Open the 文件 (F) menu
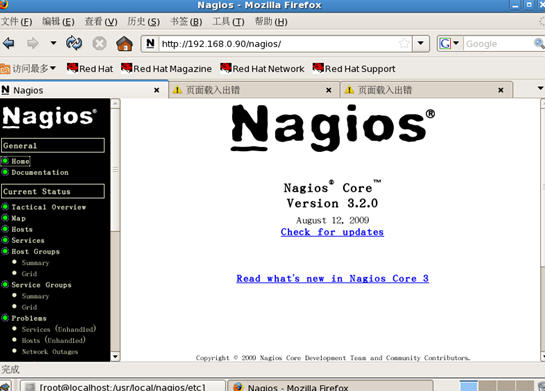545x391 pixels. click(17, 22)
